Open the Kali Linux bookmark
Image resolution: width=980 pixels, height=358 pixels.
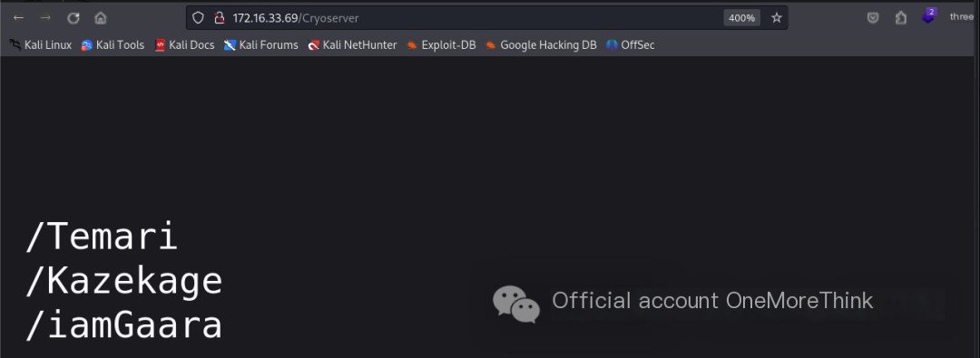(x=41, y=45)
